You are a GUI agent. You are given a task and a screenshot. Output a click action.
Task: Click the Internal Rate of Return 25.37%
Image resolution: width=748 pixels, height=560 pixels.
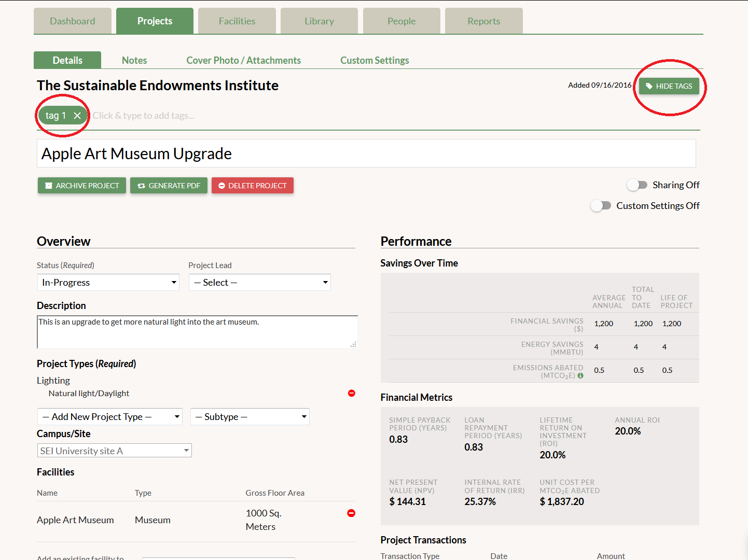(480, 501)
